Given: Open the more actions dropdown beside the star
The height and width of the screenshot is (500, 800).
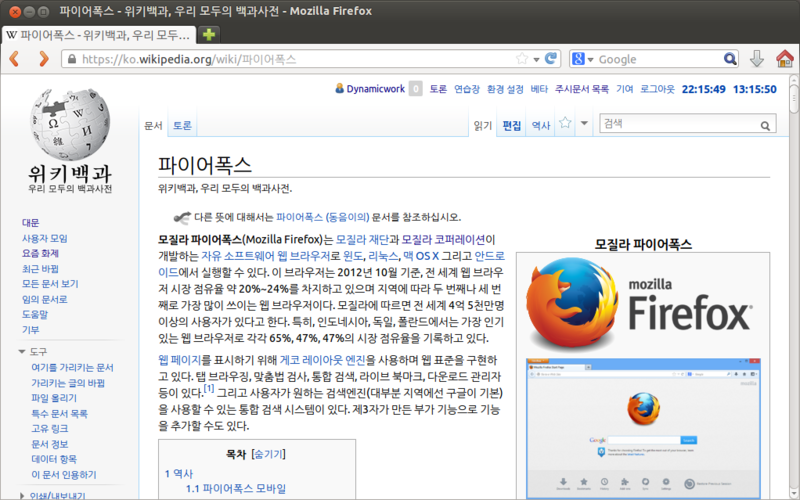Looking at the screenshot, I should click(x=584, y=123).
